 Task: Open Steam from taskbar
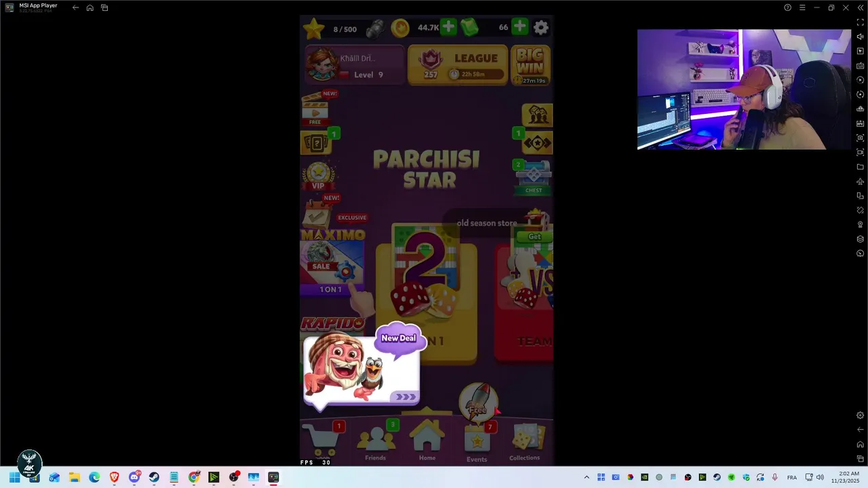(154, 477)
